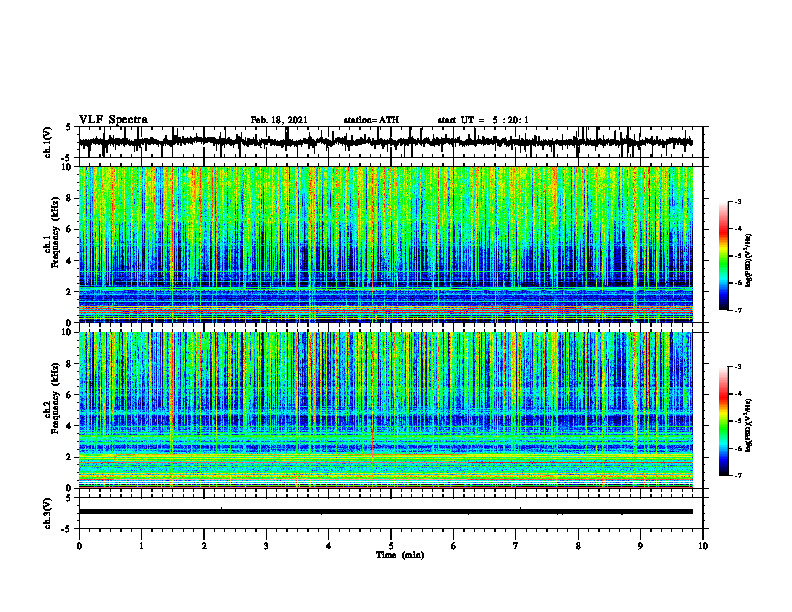Viewport: 792px width, 612px height.
Task: Select the "Feb. 18, 2021" date text
Action: (x=279, y=120)
